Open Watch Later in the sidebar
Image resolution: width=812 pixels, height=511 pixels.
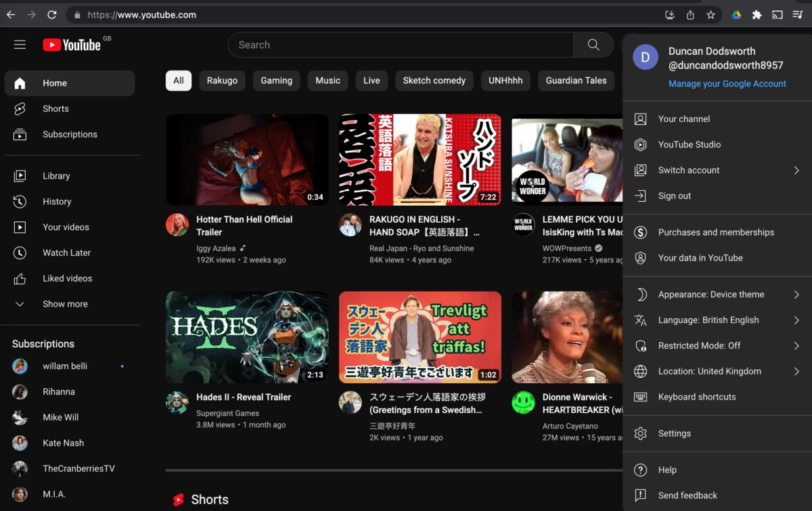[70, 252]
